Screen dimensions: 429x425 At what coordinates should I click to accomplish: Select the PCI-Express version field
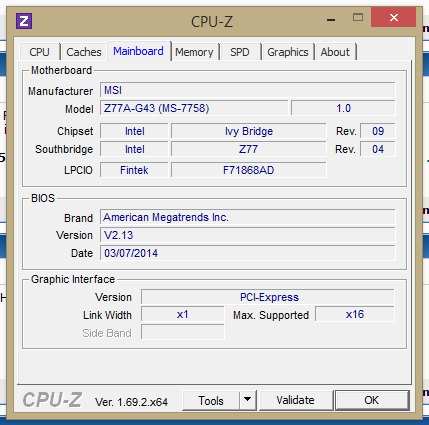[268, 297]
